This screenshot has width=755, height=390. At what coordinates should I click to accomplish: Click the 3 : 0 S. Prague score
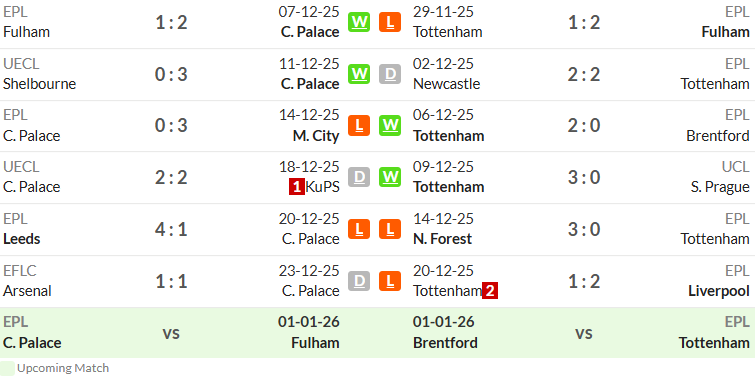(x=584, y=177)
